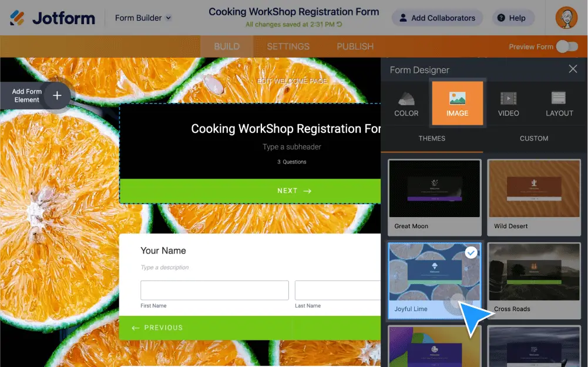Click the user avatar profile picture
The width and height of the screenshot is (588, 367).
point(566,18)
